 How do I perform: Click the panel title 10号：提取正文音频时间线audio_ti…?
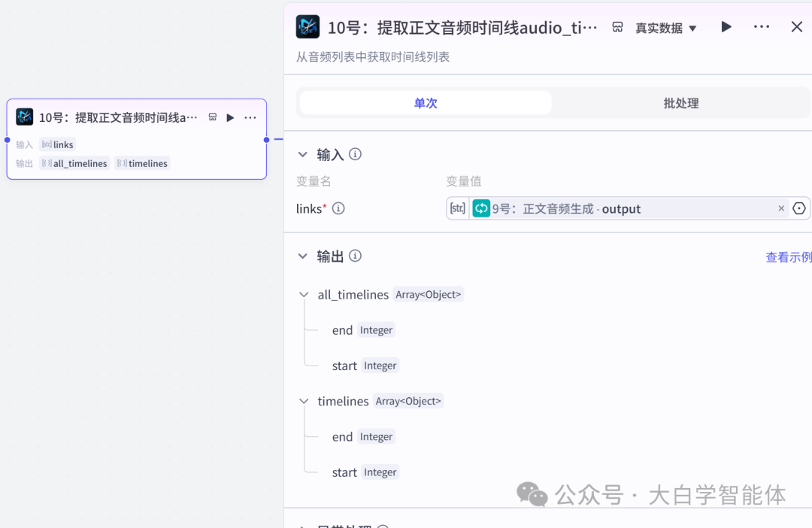[x=462, y=28]
